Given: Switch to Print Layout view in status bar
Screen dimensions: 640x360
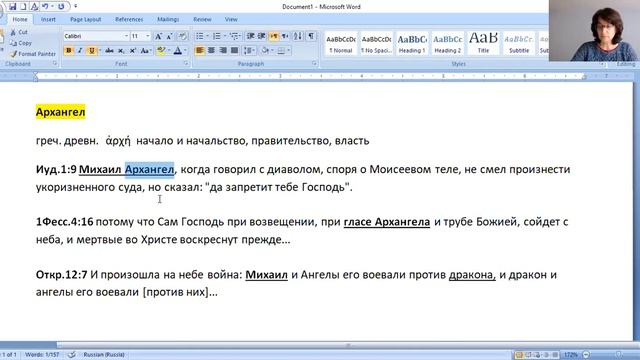Looking at the screenshot, I should click(x=519, y=354).
